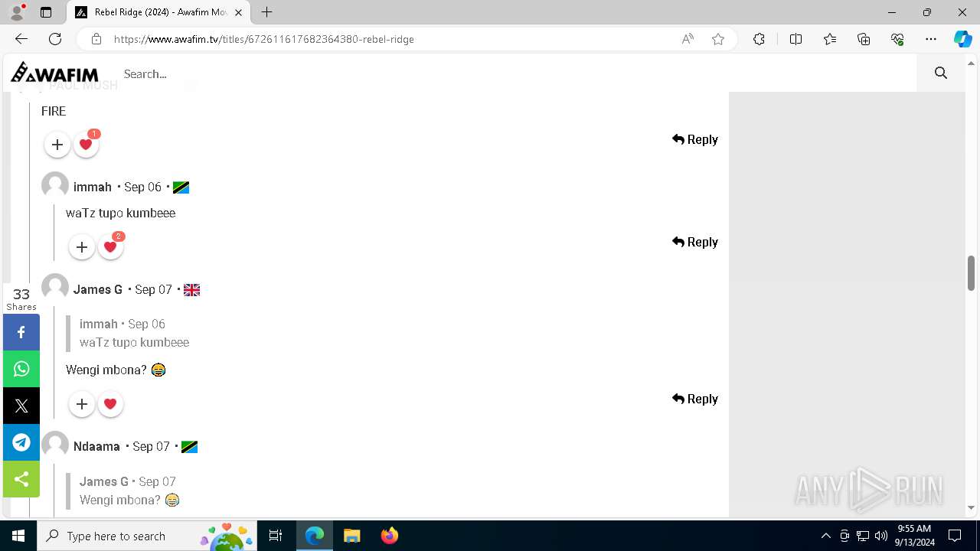The height and width of the screenshot is (551, 980).
Task: Go back to previous page
Action: tap(21, 39)
